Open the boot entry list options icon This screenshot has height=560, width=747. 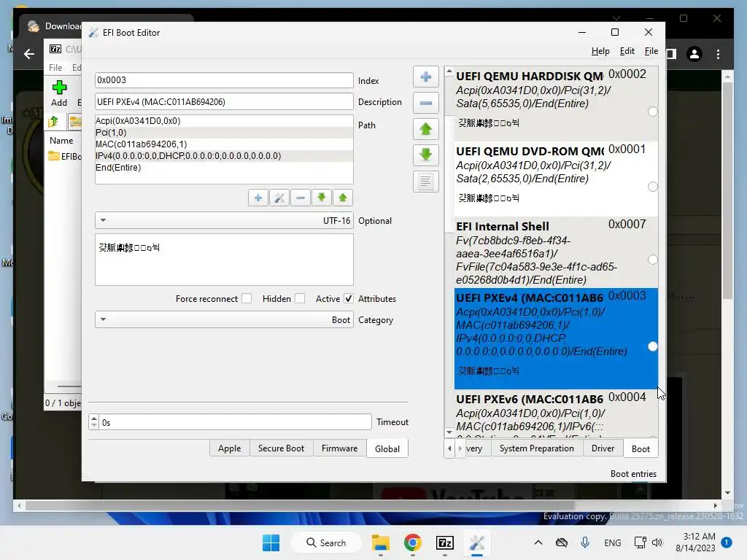[426, 181]
